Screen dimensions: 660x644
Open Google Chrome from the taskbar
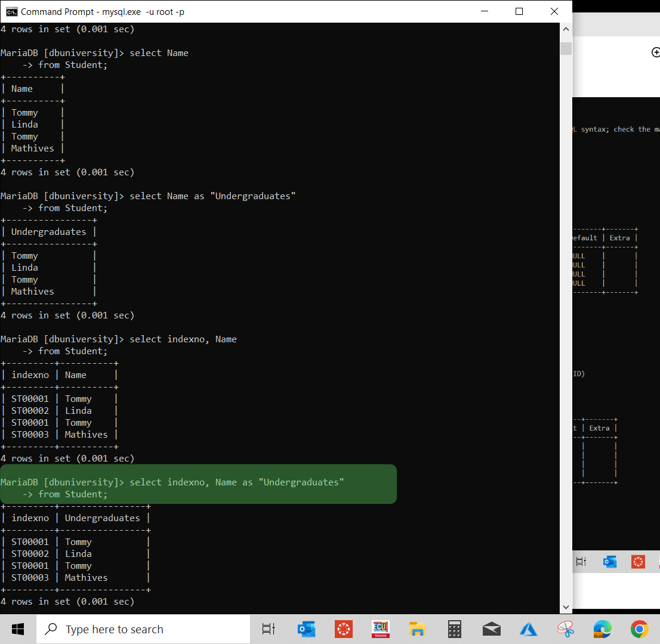pos(639,629)
